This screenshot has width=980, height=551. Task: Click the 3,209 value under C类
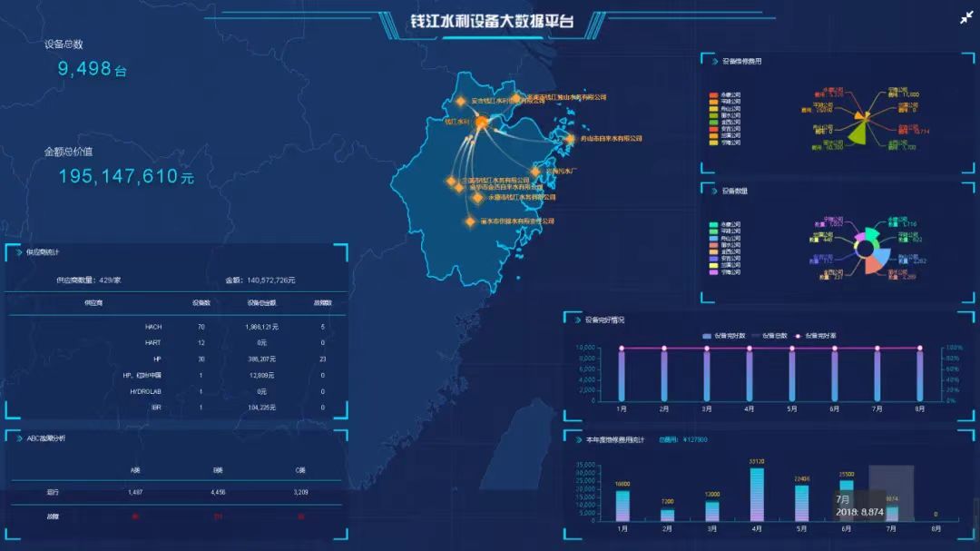300,492
